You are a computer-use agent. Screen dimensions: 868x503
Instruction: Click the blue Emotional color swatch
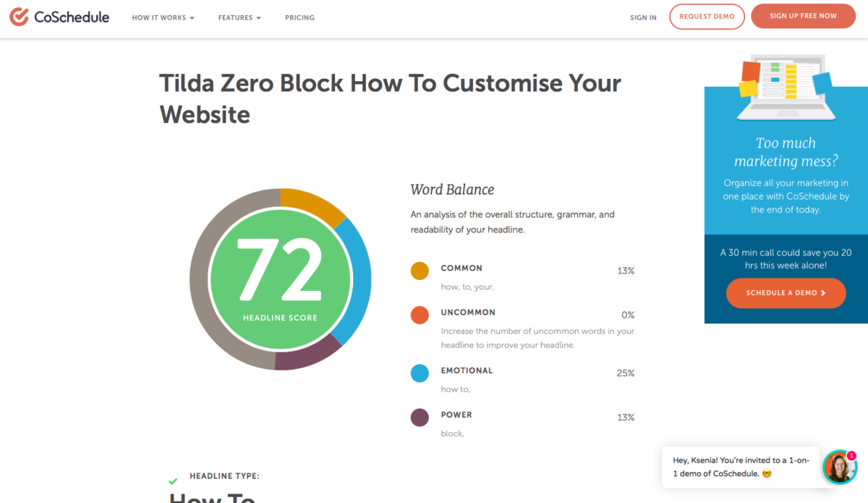[x=420, y=373]
